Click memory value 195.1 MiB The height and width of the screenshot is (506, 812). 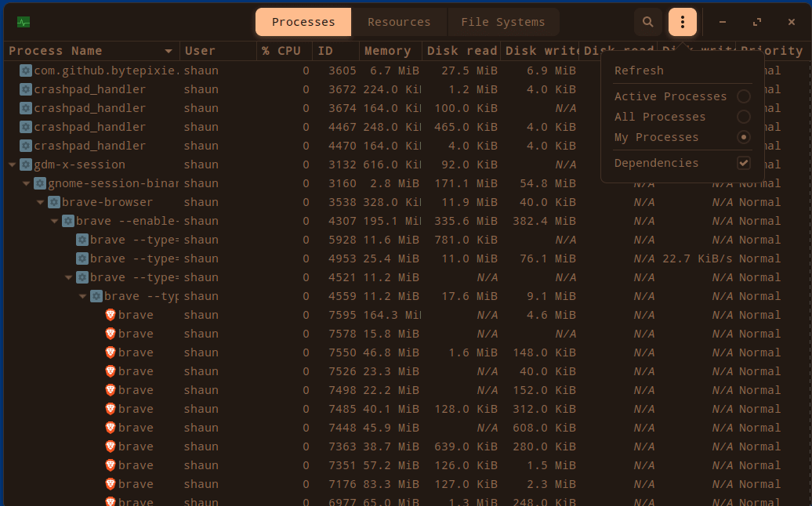pos(392,221)
